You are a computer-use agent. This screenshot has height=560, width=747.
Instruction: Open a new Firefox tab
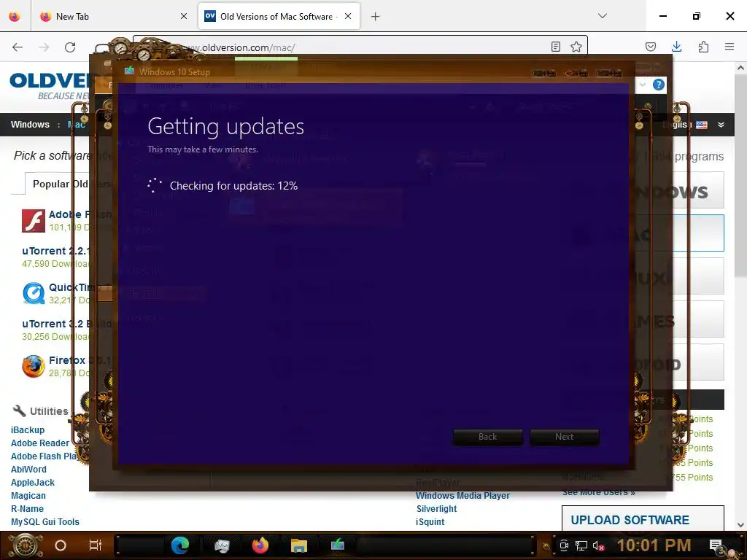click(376, 17)
